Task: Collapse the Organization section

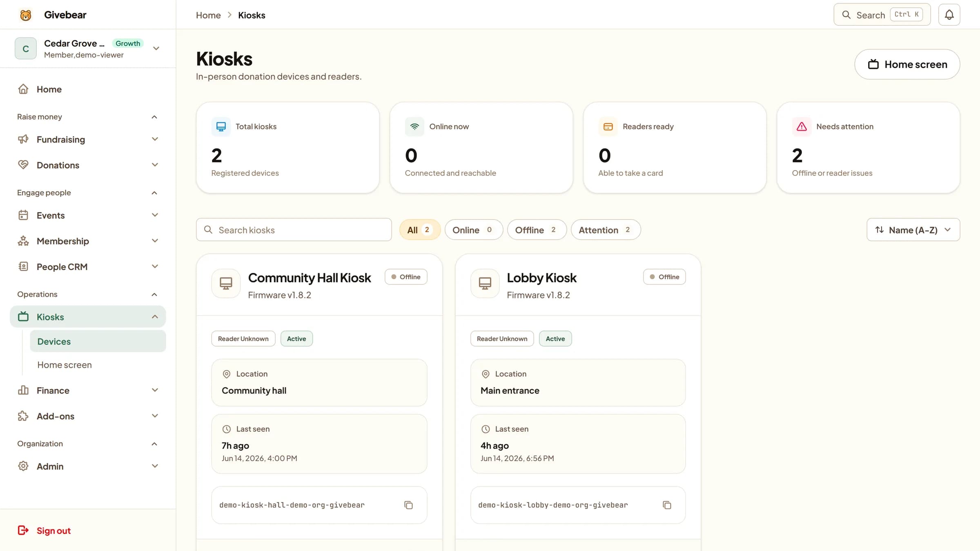Action: pos(154,444)
